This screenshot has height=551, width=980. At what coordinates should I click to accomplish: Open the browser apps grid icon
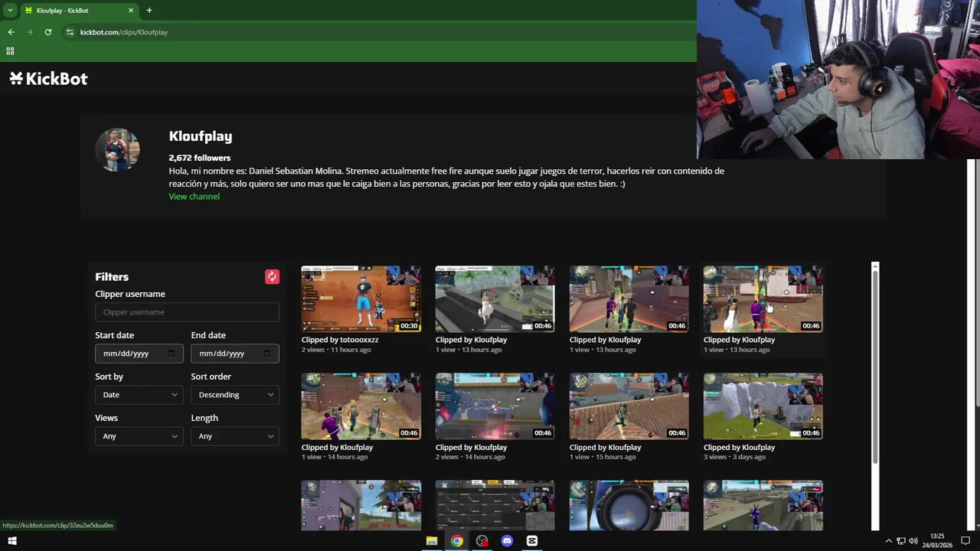click(10, 51)
